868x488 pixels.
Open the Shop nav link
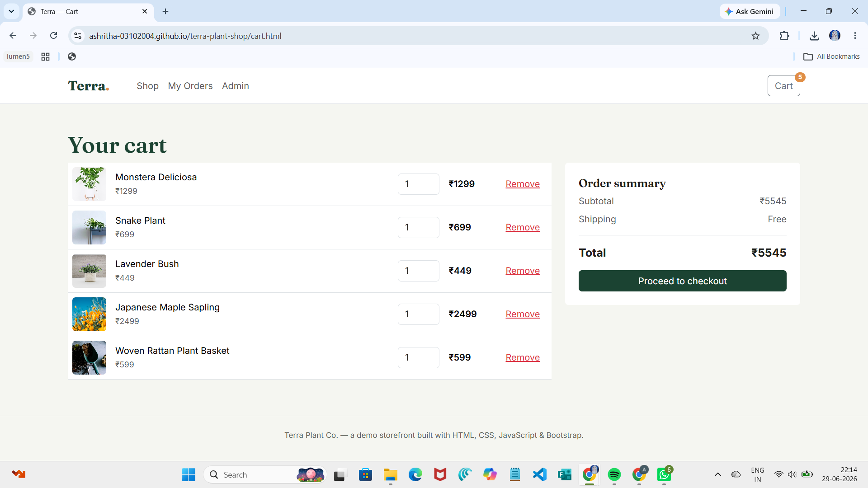(x=147, y=86)
